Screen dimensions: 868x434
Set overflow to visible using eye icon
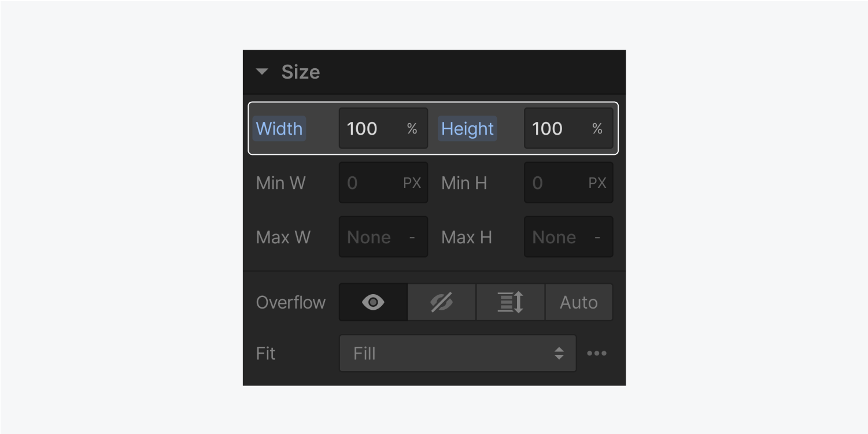pos(373,302)
